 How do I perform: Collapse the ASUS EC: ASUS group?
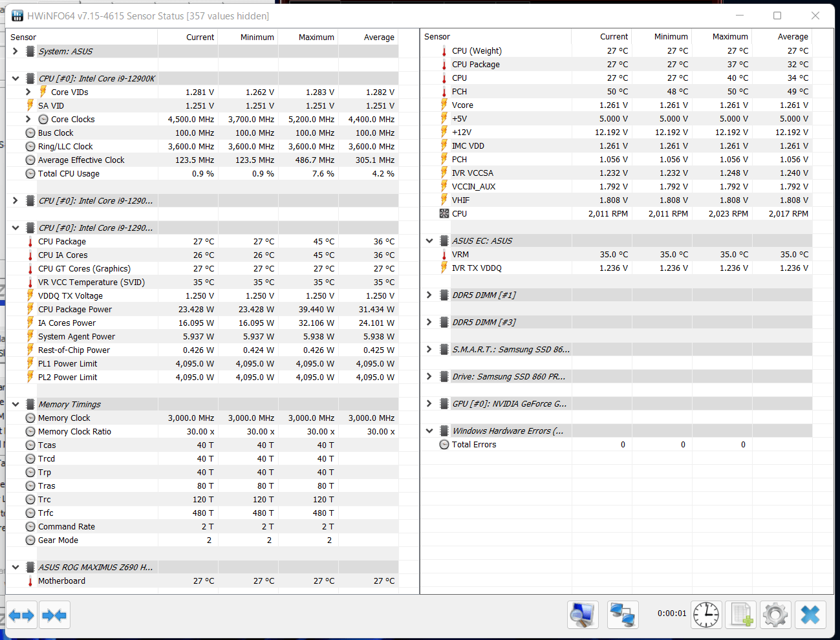point(429,240)
